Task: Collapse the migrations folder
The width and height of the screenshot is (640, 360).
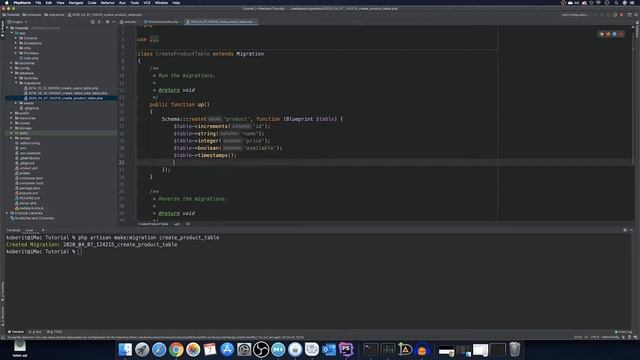Action: pos(16,83)
